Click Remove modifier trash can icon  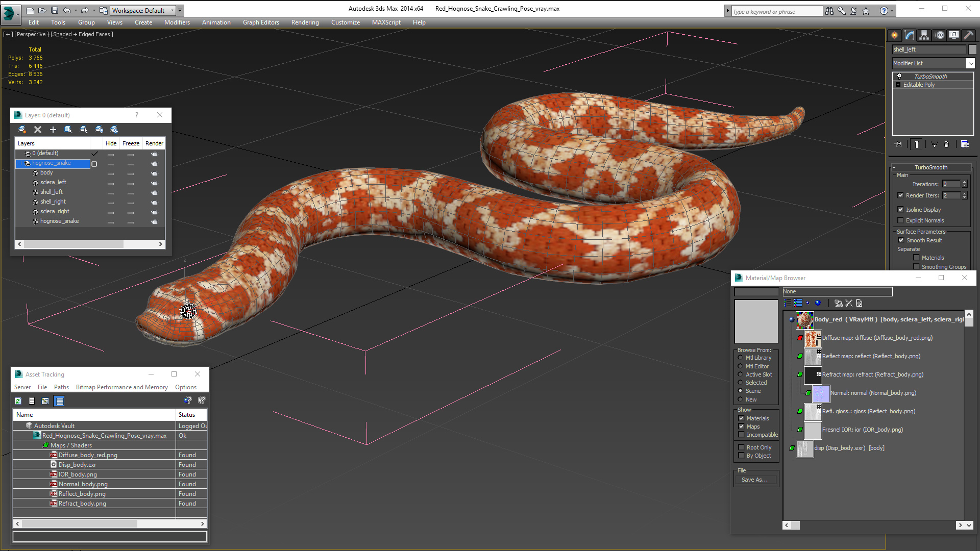click(x=946, y=144)
